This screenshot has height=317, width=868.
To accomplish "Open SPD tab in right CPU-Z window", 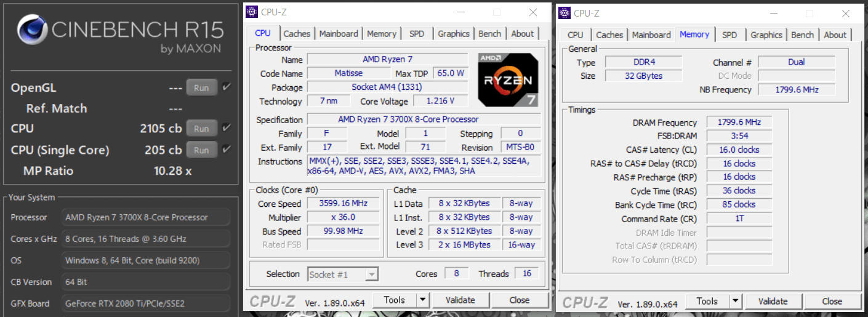I will click(729, 35).
